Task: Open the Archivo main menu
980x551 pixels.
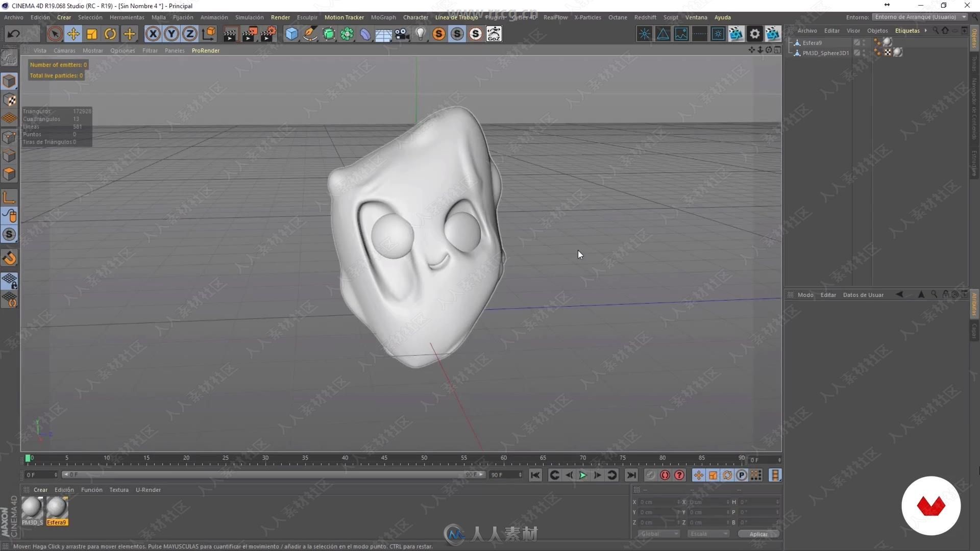Action: 13,17
